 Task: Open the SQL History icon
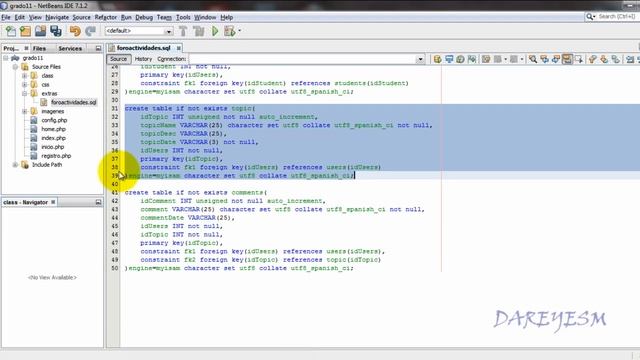click(460, 59)
